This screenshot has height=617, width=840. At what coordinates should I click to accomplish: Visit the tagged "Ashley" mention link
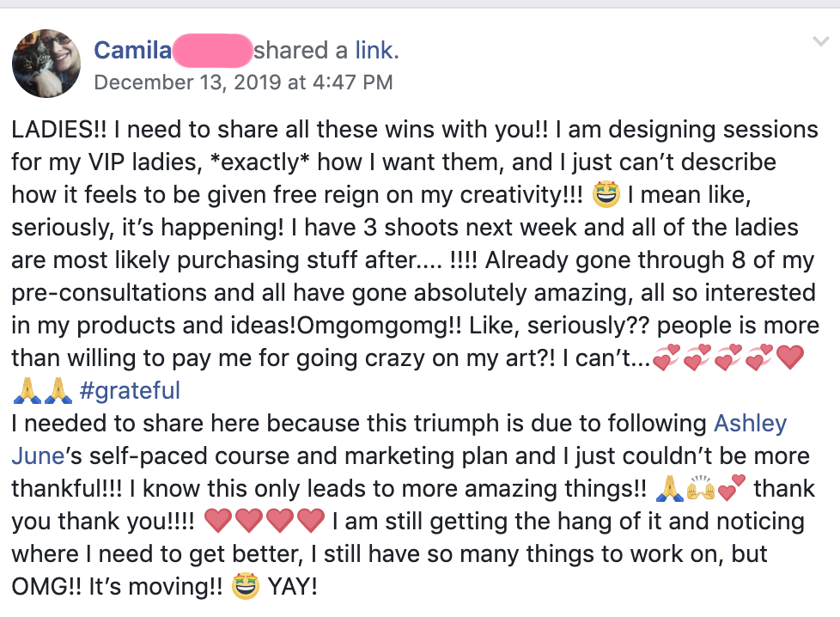750,424
